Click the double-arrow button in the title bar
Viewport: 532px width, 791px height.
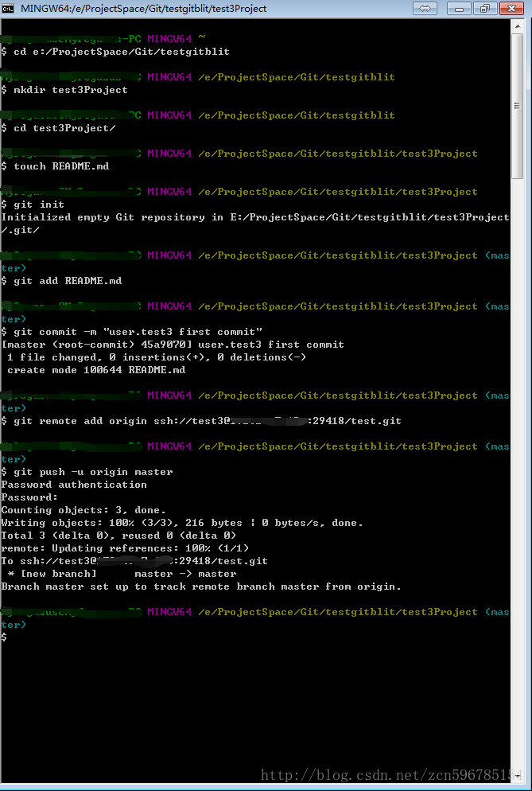point(425,9)
